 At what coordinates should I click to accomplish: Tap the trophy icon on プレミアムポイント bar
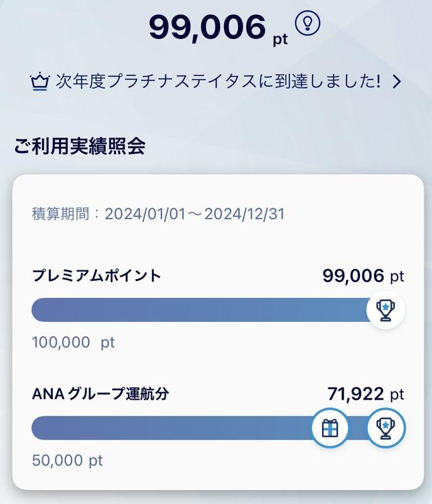(386, 309)
